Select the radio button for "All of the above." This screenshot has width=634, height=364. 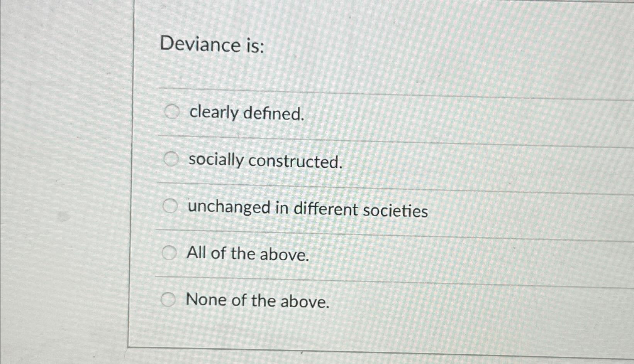coord(169,253)
